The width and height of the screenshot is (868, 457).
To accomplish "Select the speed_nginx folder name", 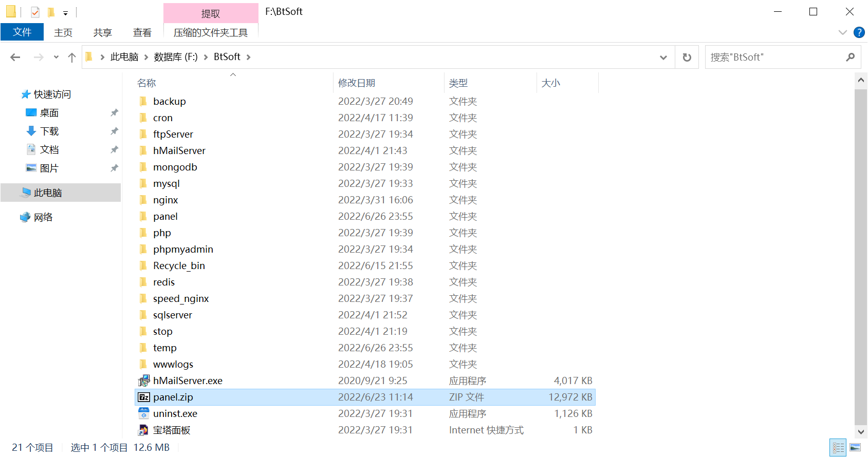I will (181, 298).
